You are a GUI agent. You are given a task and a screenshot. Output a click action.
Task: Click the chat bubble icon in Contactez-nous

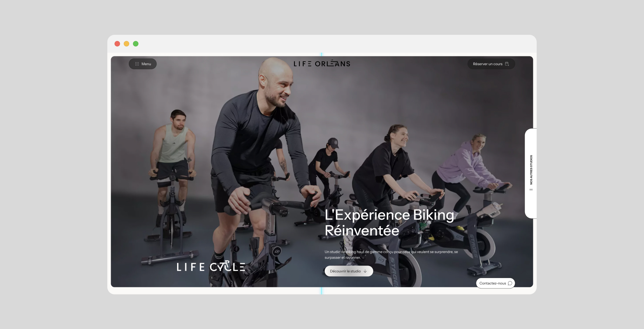coord(510,283)
